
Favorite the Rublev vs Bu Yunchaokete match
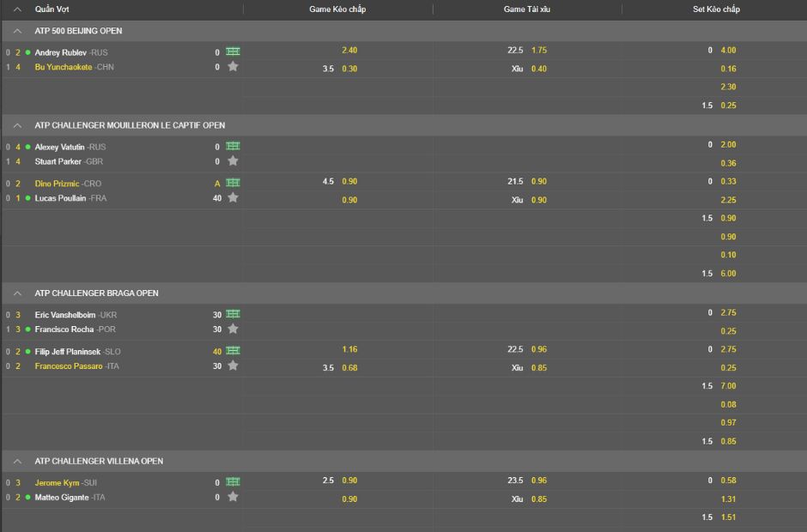[x=233, y=67]
